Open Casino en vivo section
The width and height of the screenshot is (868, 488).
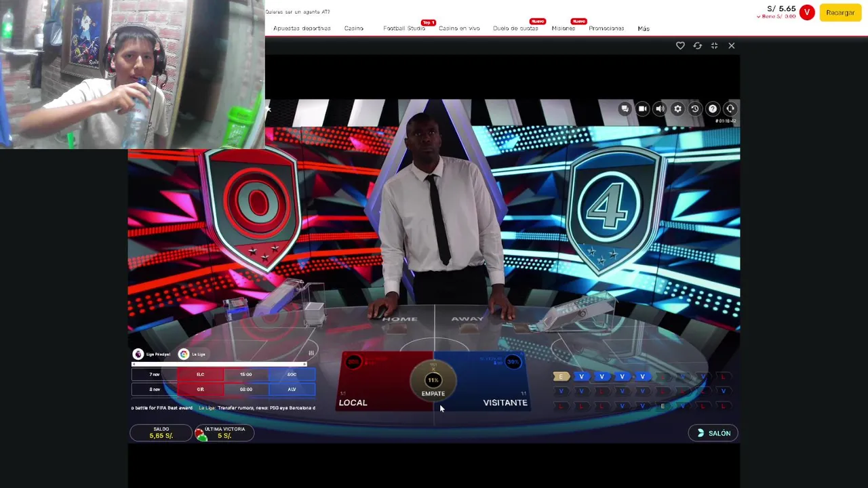coord(459,28)
